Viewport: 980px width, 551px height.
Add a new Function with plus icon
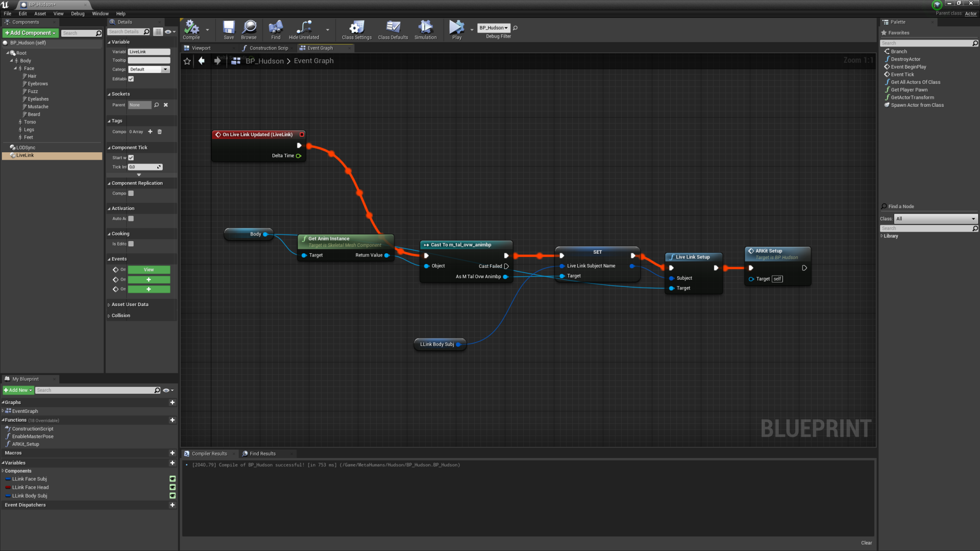click(x=172, y=420)
